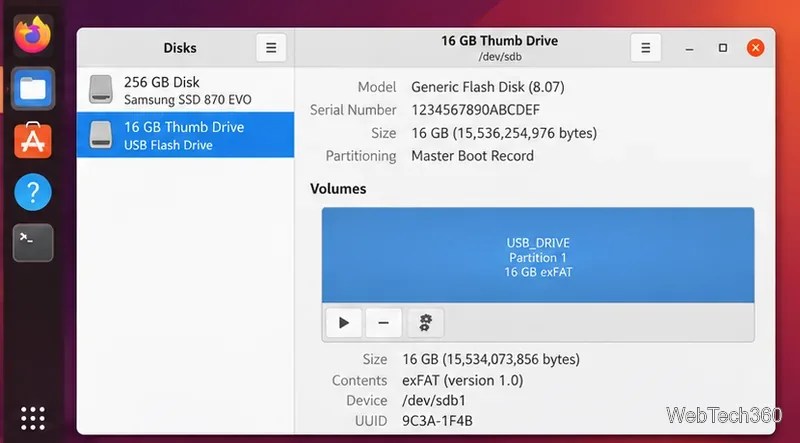The height and width of the screenshot is (443, 800).
Task: Click the 16 GB Thumb Drive window title
Action: (x=499, y=41)
